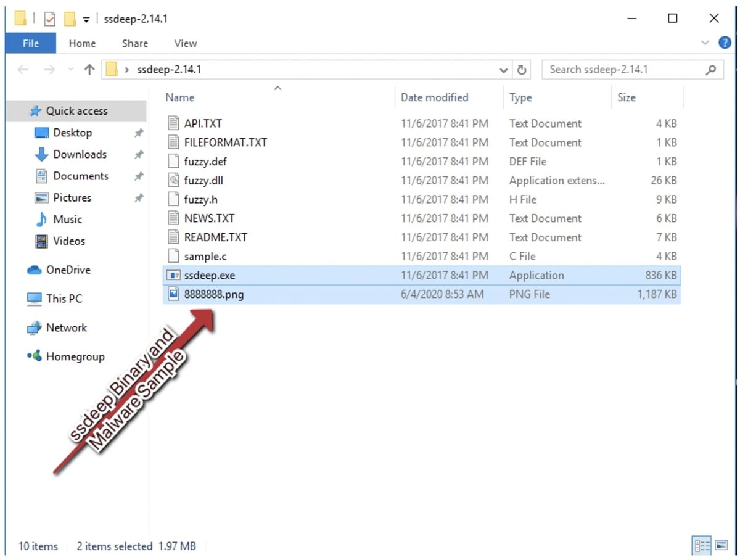Click the ssdeep.exe application icon
Image resolution: width=740 pixels, height=560 pixels.
tap(173, 275)
